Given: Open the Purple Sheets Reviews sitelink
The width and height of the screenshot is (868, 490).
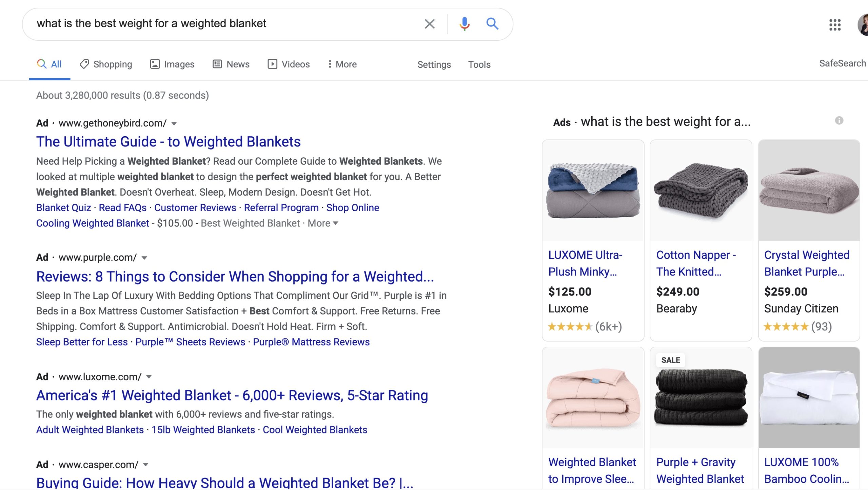Looking at the screenshot, I should [190, 342].
